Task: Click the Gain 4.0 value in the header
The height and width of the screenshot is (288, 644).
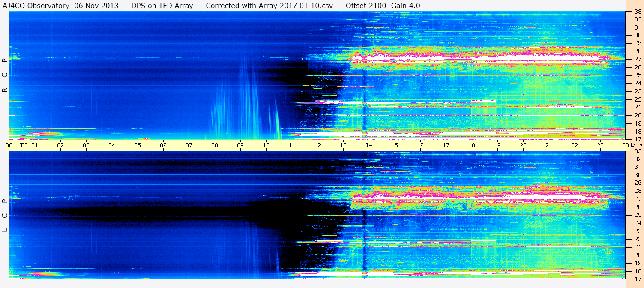Action: coord(405,6)
